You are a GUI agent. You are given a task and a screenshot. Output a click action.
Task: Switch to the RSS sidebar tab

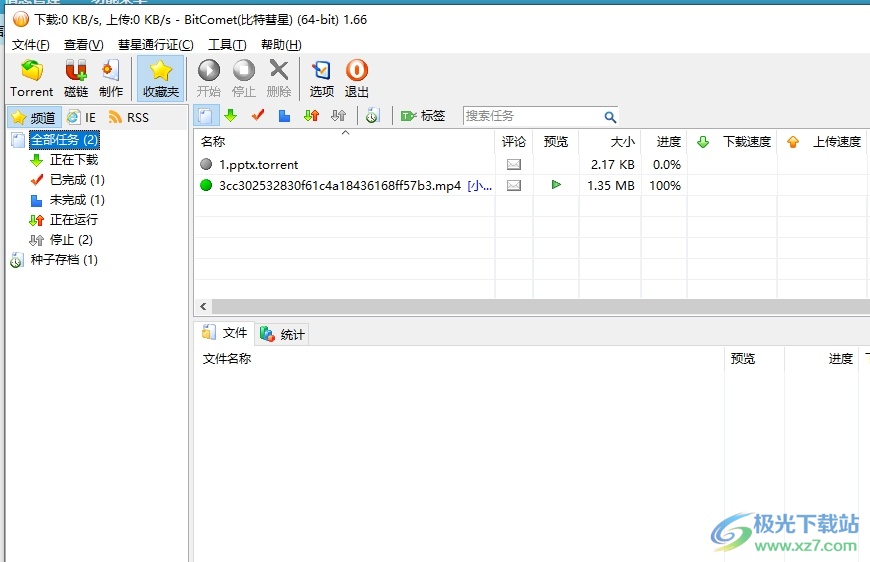pyautogui.click(x=129, y=118)
